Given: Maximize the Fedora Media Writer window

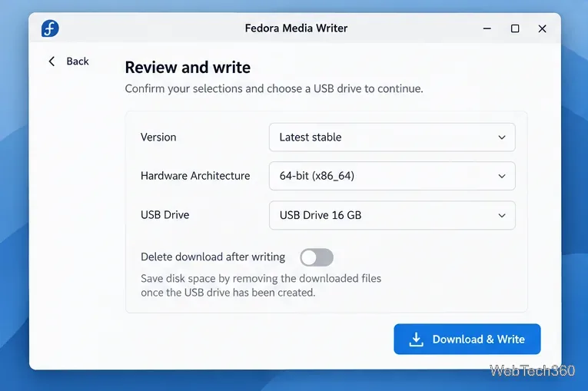Looking at the screenshot, I should click(x=515, y=28).
